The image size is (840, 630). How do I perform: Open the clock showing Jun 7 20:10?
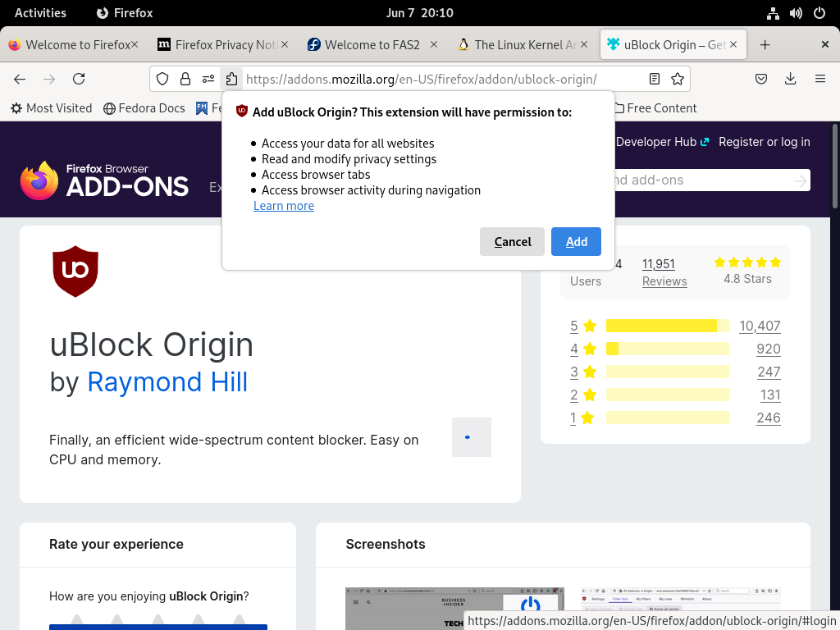click(x=419, y=13)
